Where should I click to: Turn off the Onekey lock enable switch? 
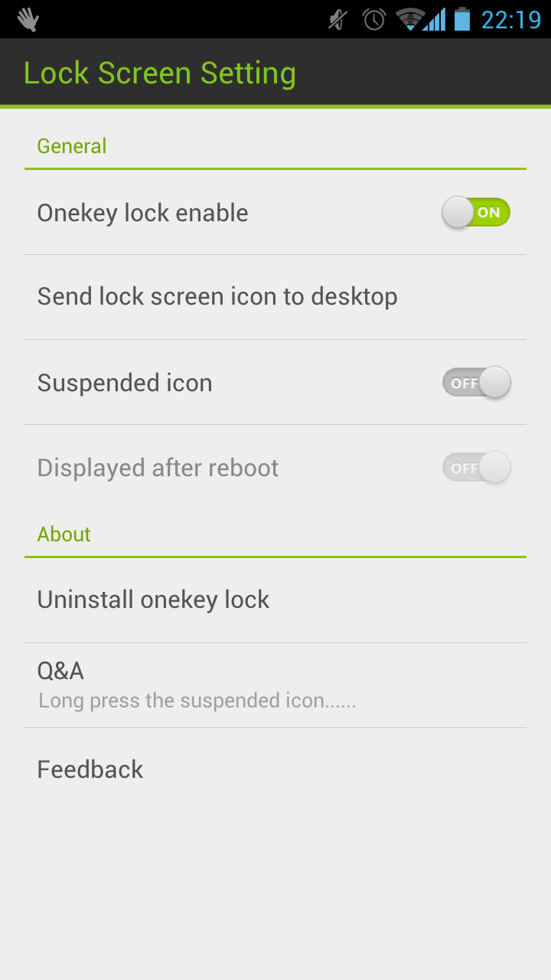[476, 213]
